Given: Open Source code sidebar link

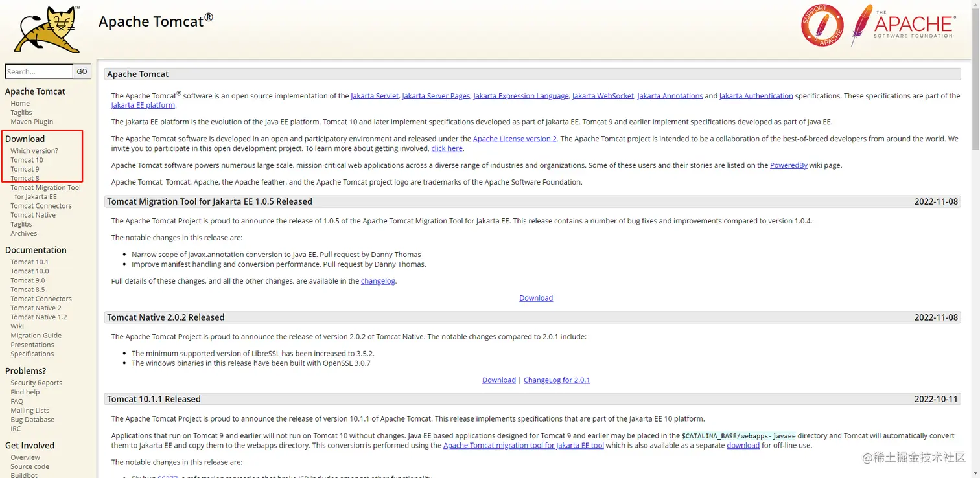Looking at the screenshot, I should pyautogui.click(x=30, y=466).
